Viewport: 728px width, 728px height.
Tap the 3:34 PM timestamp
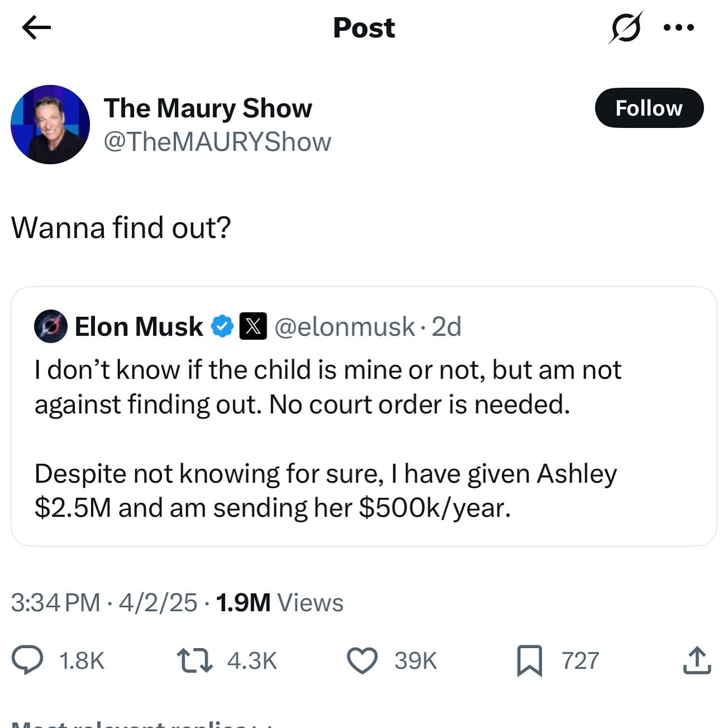[x=55, y=603]
